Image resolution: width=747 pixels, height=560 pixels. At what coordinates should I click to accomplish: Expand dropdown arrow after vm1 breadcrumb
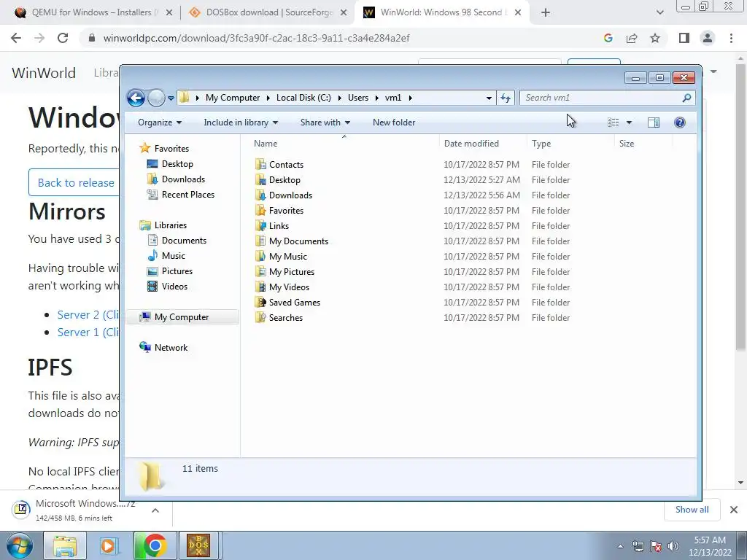point(410,98)
